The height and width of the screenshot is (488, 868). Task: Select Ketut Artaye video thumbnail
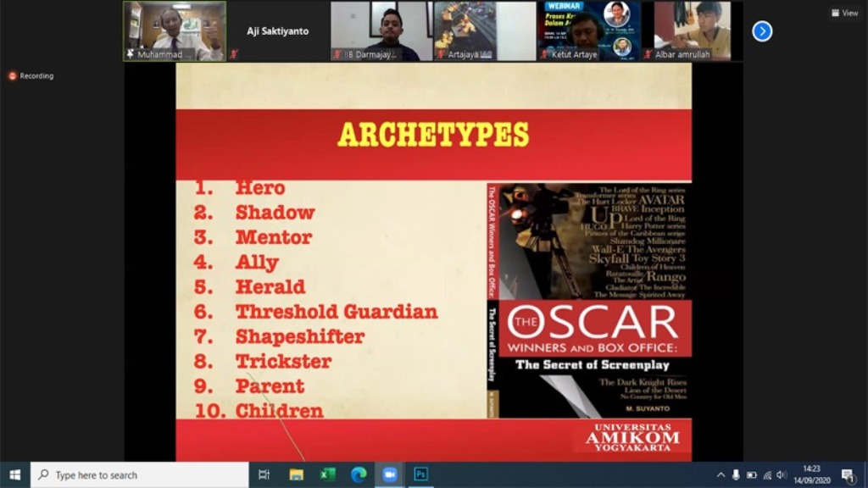(589, 31)
